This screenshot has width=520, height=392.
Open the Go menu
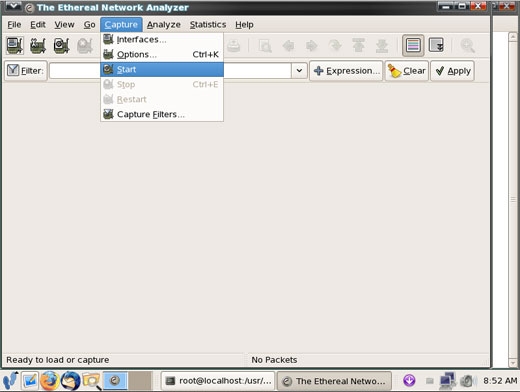(89, 25)
